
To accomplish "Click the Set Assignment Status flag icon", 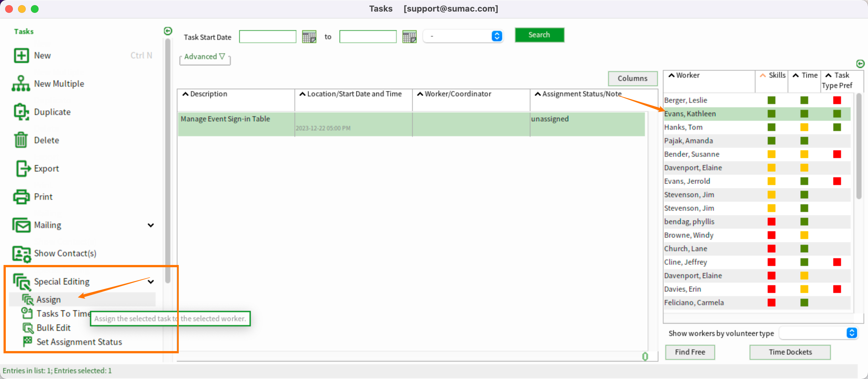I will click(x=28, y=342).
